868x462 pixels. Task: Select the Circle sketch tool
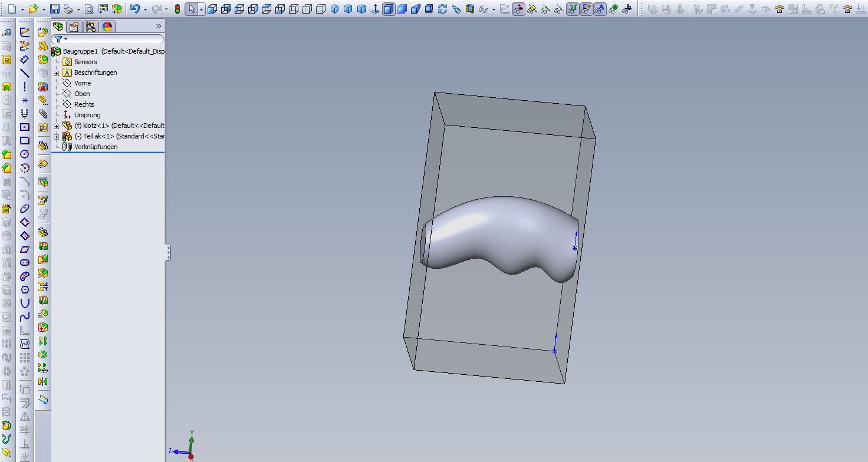click(24, 154)
